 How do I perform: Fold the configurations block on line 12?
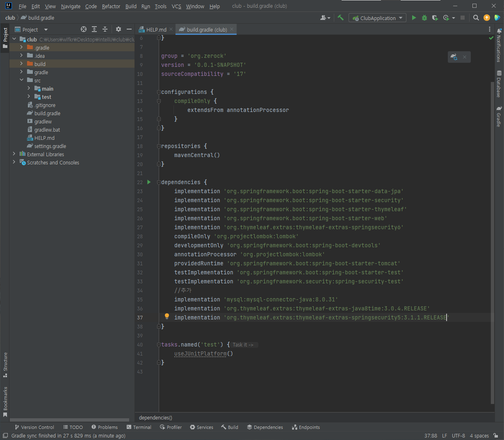159,92
